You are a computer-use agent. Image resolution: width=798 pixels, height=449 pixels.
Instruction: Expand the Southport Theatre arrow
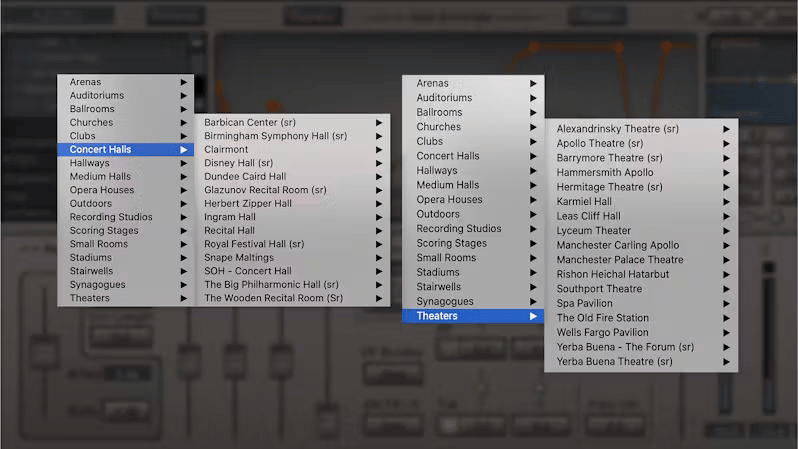(726, 289)
